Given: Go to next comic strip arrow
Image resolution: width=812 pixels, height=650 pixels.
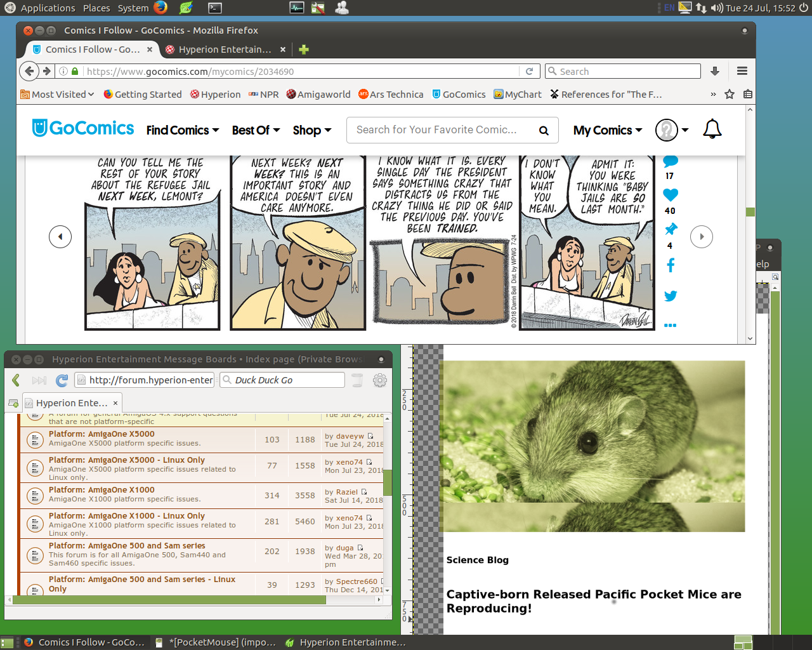Looking at the screenshot, I should click(702, 237).
